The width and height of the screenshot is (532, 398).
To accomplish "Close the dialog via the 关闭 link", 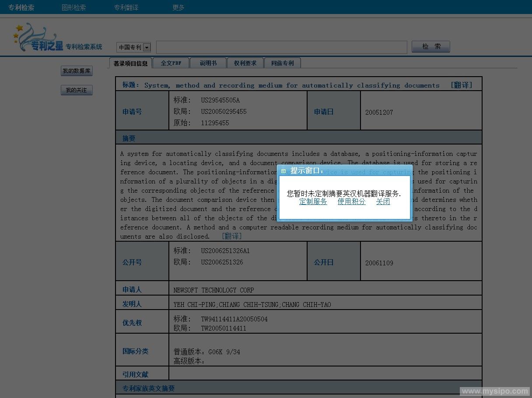I will [383, 202].
